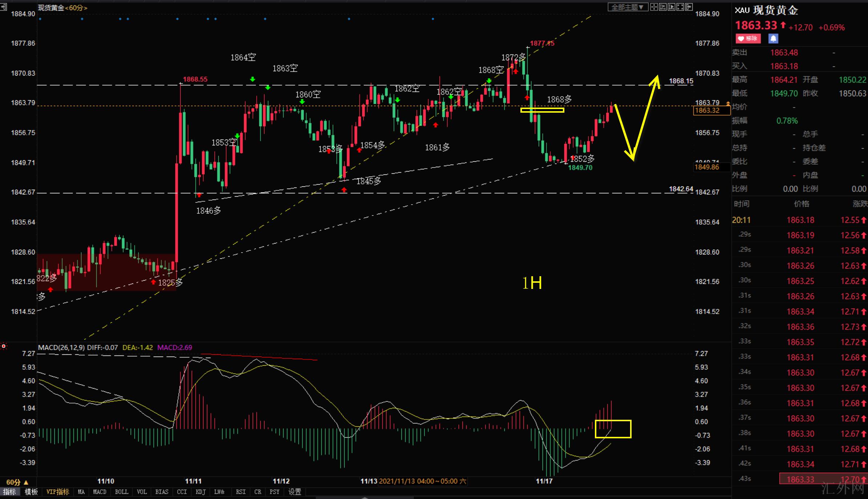This screenshot has height=499, width=868.
Task: Toggle the KDJ indicator
Action: pyautogui.click(x=200, y=492)
